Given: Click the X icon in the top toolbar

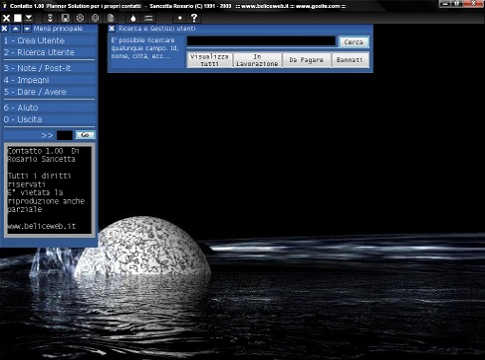Looking at the screenshot, I should [x=6, y=18].
